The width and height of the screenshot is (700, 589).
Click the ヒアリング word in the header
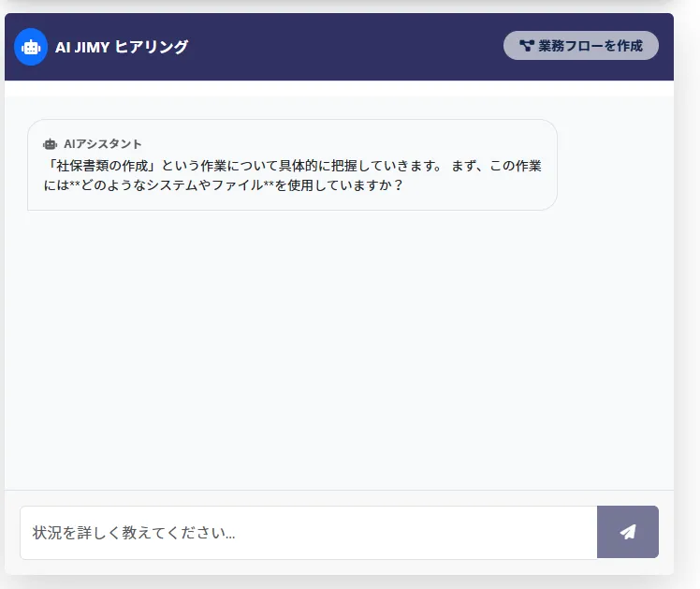(152, 47)
